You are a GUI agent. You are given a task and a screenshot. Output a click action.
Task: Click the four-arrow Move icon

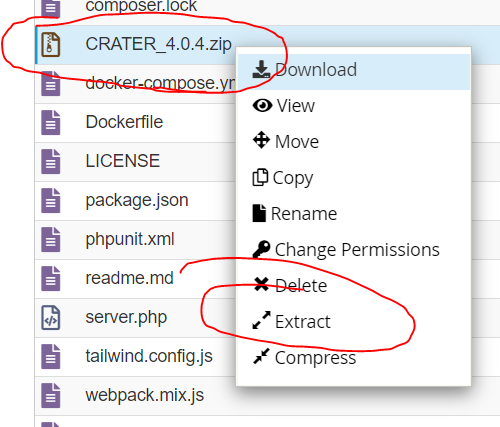[261, 140]
